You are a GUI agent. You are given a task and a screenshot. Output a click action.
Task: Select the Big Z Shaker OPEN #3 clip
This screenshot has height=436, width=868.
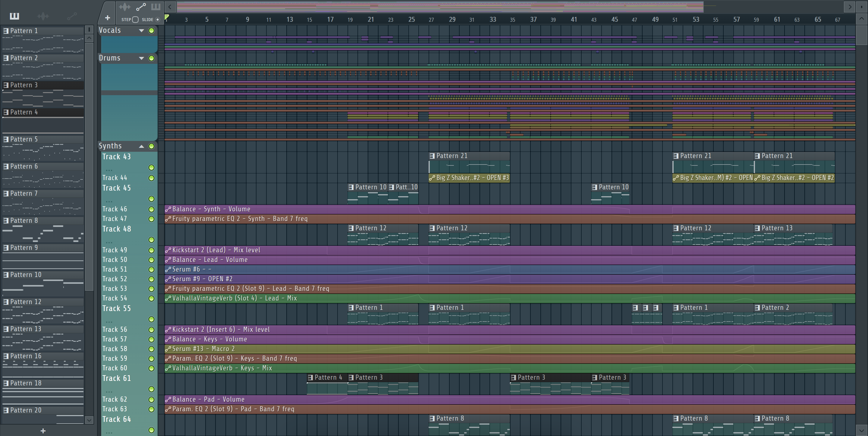469,178
